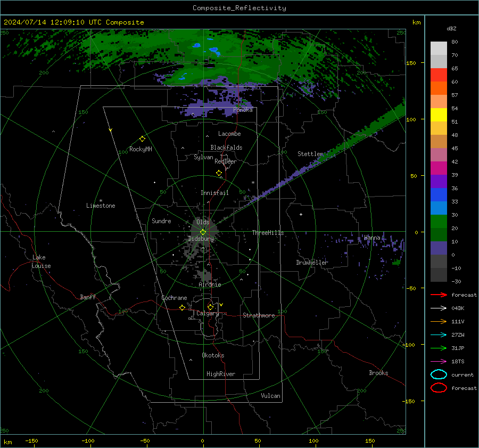Click the Blackfalds city label
Screen dimensions: 479x448
click(226, 148)
